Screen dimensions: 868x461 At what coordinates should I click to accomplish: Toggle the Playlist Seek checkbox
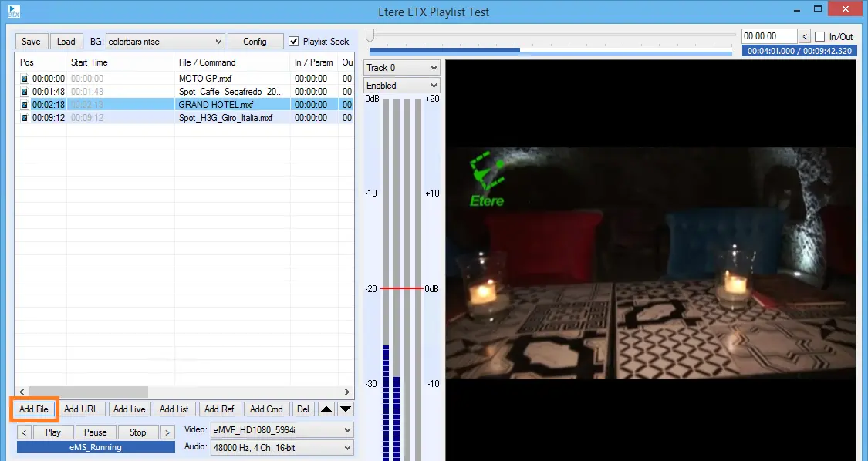click(293, 41)
